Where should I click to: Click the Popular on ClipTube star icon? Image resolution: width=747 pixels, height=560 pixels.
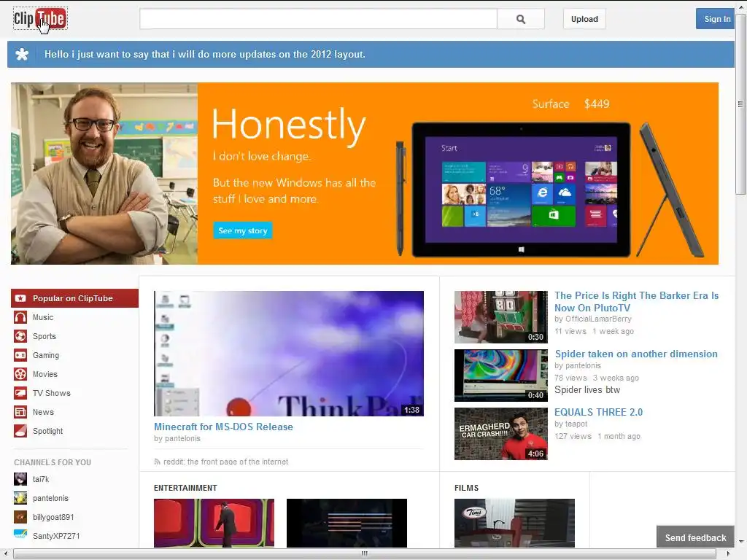pos(20,298)
